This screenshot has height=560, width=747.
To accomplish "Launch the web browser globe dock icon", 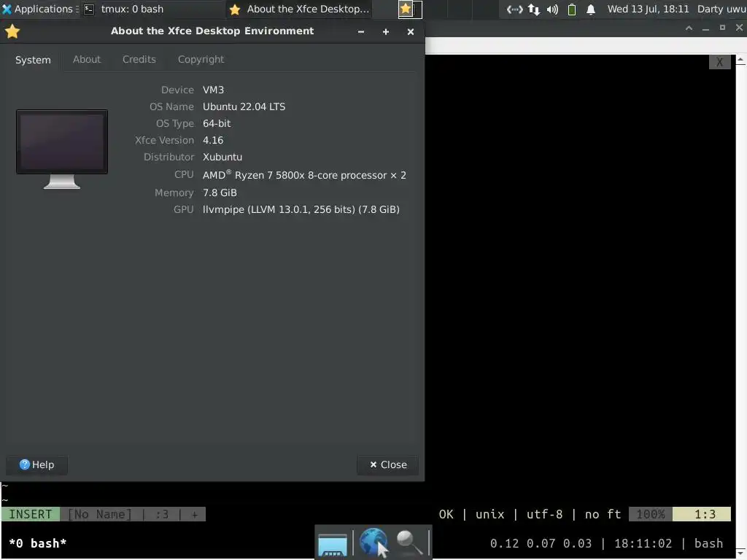I will click(373, 542).
